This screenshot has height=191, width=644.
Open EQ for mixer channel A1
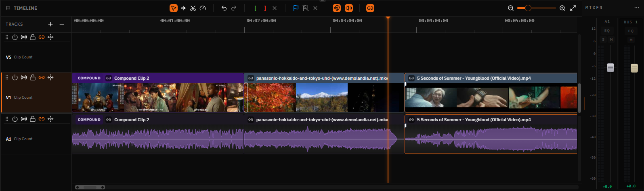pos(607,31)
